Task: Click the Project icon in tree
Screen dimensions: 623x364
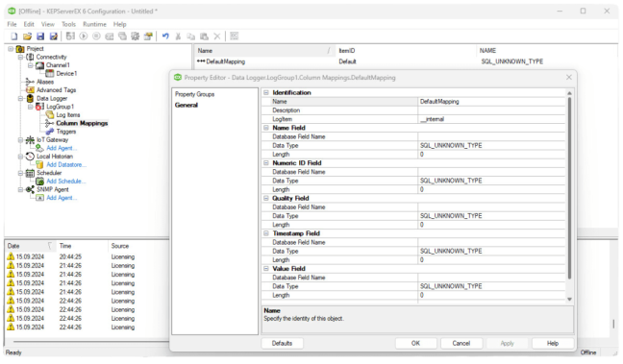Action: click(x=20, y=49)
